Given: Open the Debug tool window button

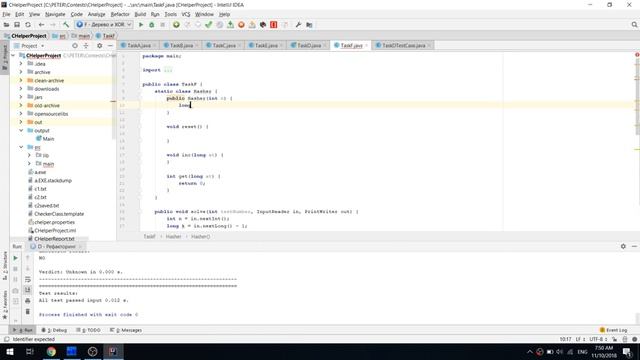Looking at the screenshot, I should click(54, 330).
